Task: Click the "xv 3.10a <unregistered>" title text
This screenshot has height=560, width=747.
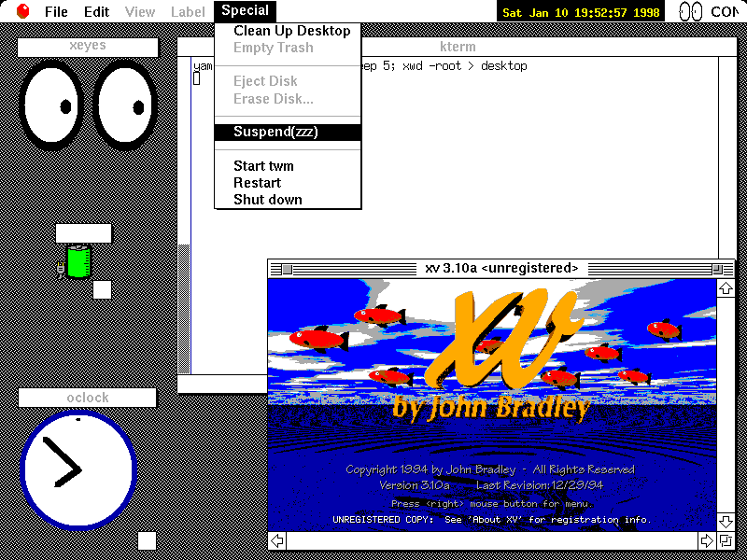Action: click(501, 269)
